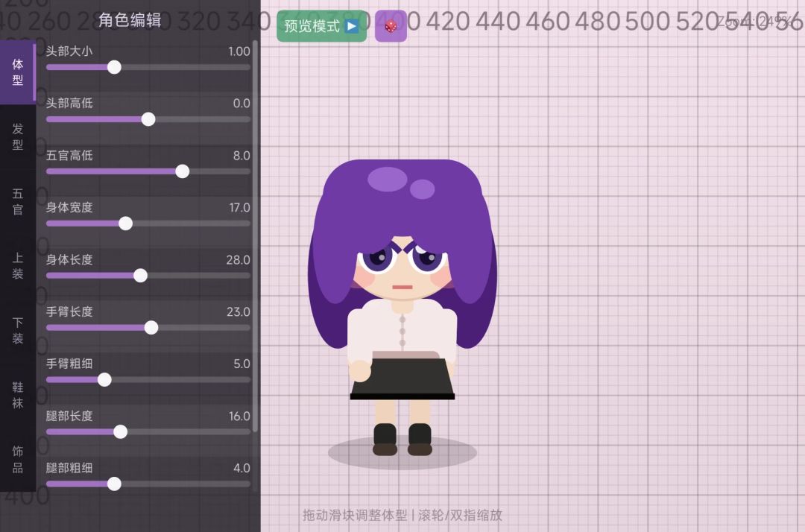Click the 身体长度 slider knob
This screenshot has height=532, width=805.
140,276
